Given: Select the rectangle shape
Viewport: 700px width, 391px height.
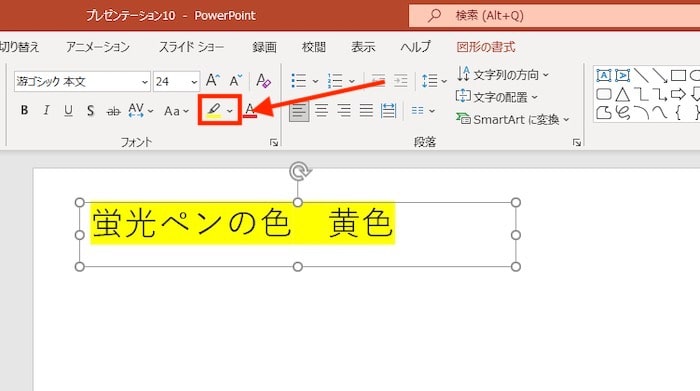Looking at the screenshot, I should click(x=678, y=75).
